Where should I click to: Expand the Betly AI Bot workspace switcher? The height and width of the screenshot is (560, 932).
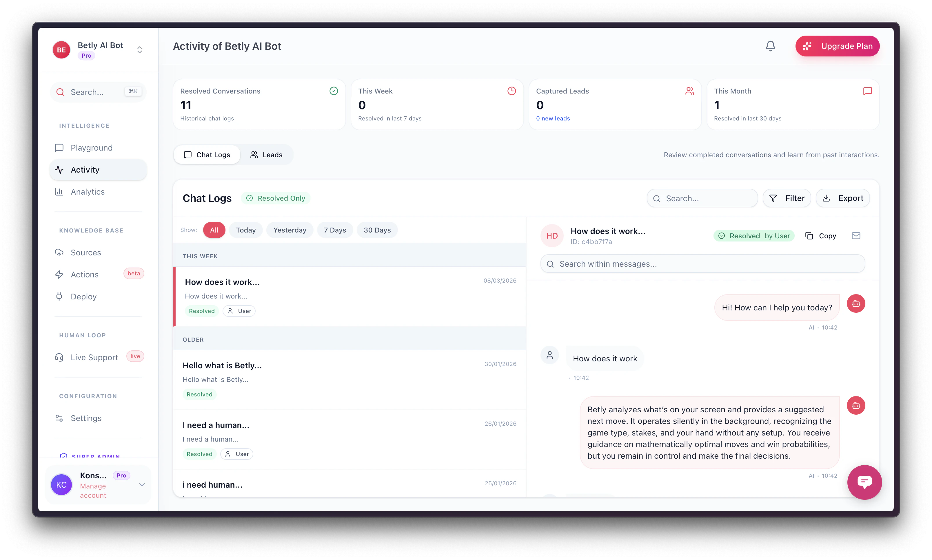tap(139, 50)
